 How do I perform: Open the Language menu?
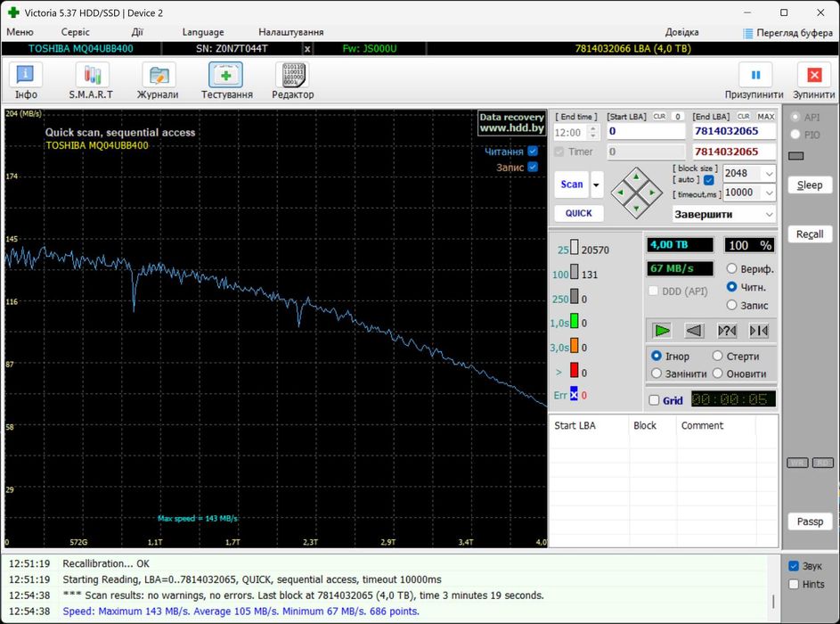point(203,32)
